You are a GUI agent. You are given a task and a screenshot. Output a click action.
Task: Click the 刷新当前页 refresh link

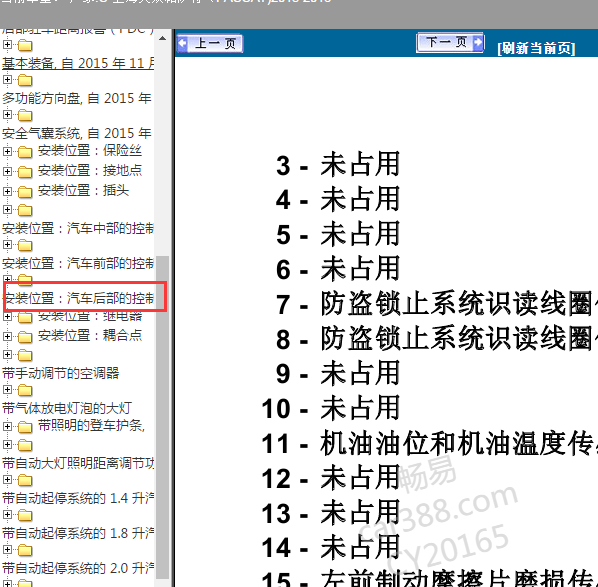click(536, 48)
